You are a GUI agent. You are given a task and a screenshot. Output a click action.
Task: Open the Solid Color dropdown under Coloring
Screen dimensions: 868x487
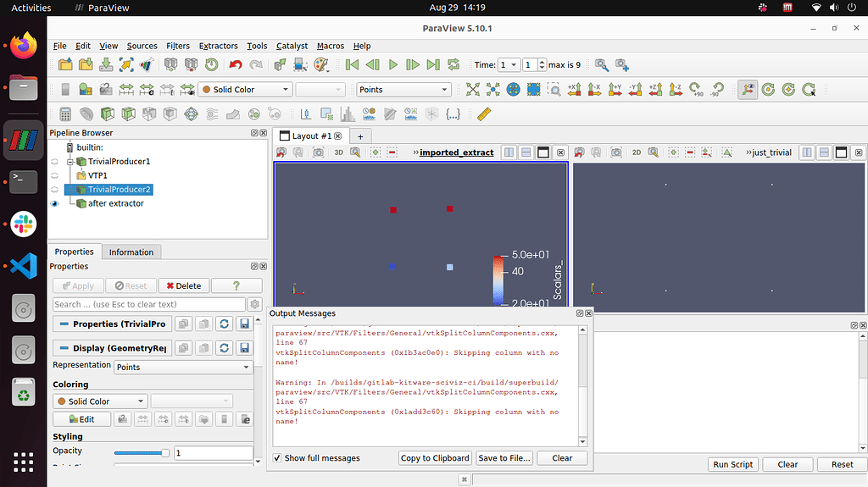tap(100, 401)
